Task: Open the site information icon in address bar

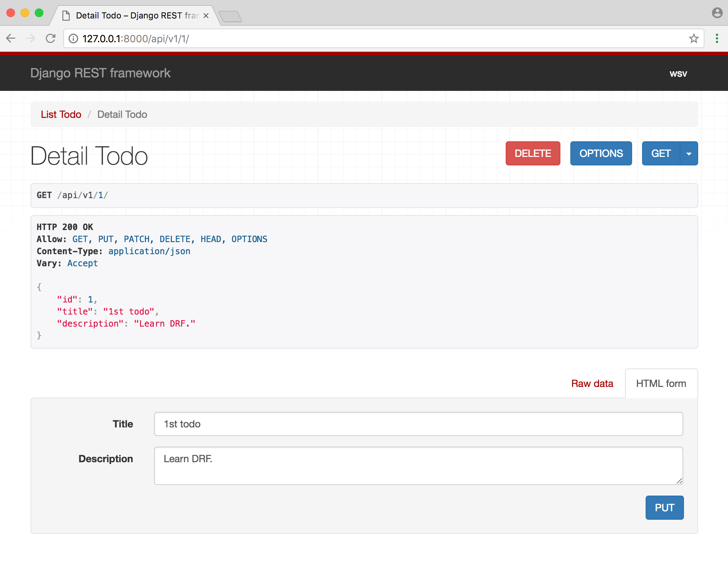Action: coord(74,38)
